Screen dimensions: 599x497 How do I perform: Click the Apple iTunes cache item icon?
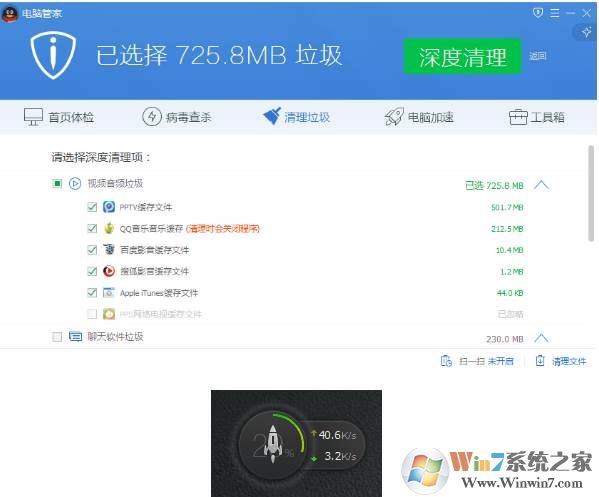[x=109, y=293]
